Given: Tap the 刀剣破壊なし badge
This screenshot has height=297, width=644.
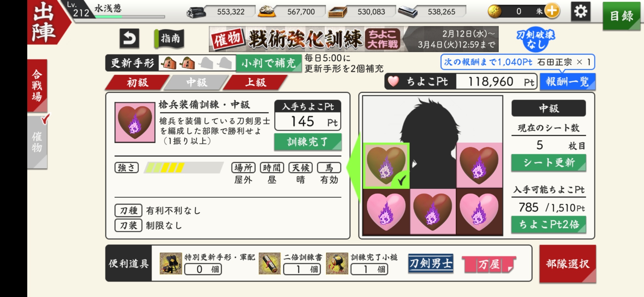Looking at the screenshot, I should coord(535,39).
